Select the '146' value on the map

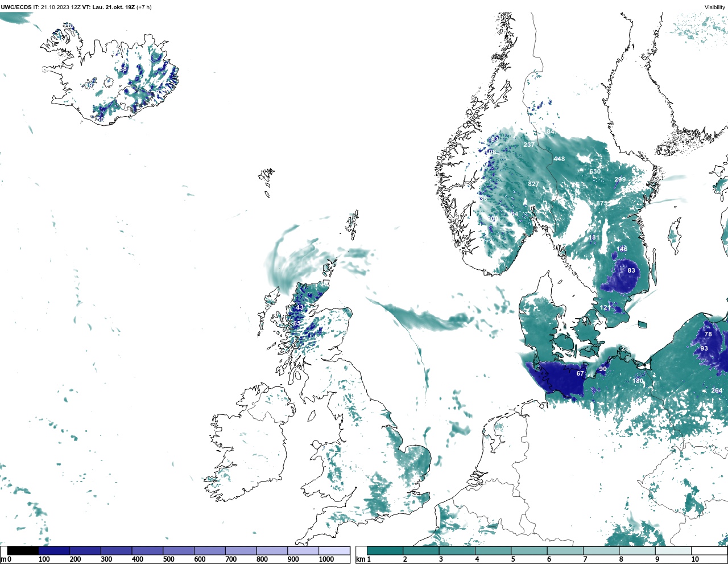(622, 249)
